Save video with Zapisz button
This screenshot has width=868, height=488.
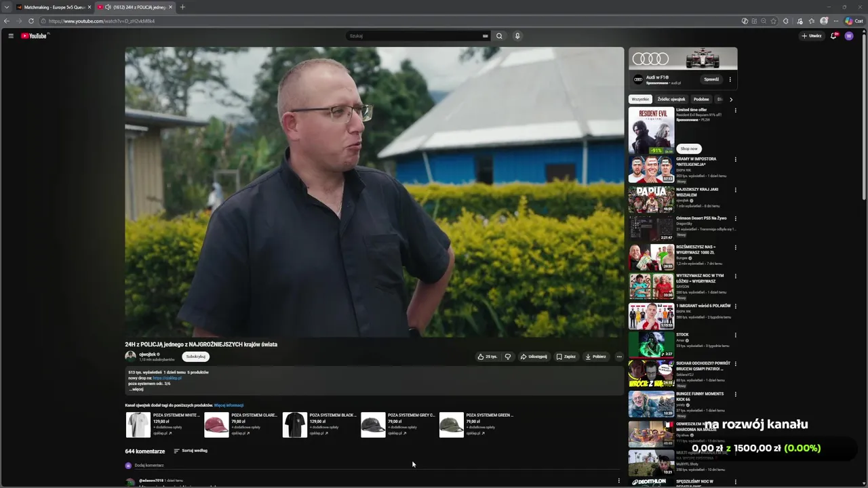pyautogui.click(x=566, y=357)
